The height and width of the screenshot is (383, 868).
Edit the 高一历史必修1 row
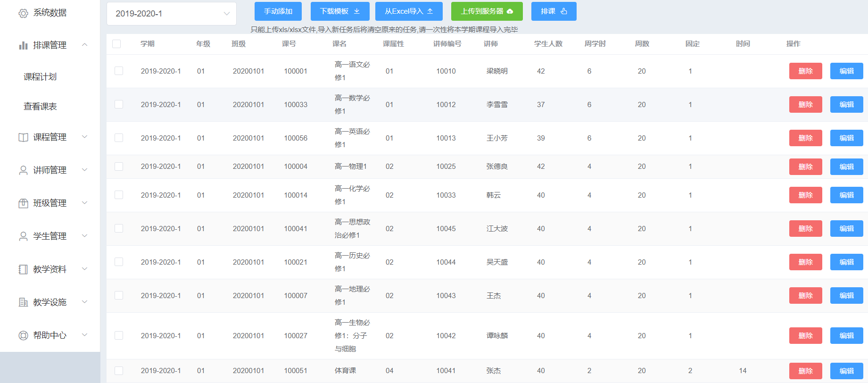pos(847,262)
